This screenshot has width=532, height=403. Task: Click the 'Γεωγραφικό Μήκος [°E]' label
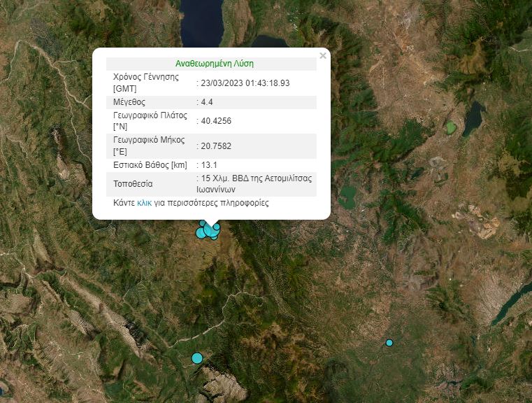[149, 146]
